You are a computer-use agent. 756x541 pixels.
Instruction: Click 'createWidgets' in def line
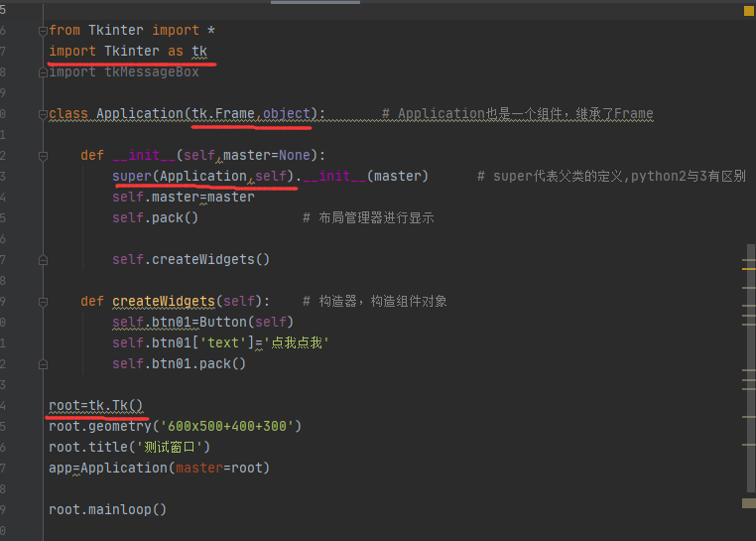coord(164,301)
